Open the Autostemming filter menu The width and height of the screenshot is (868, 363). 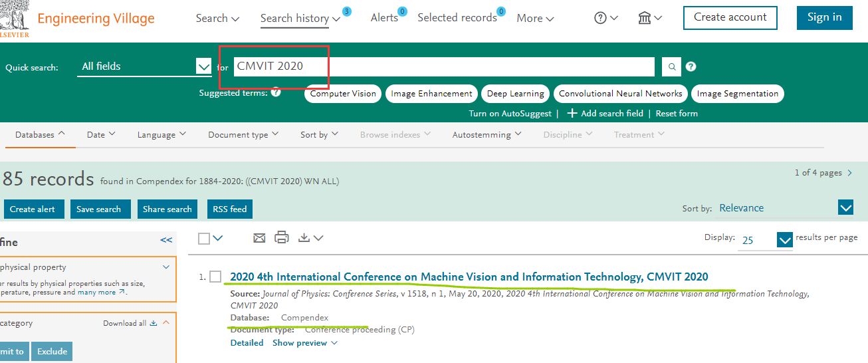pos(487,134)
